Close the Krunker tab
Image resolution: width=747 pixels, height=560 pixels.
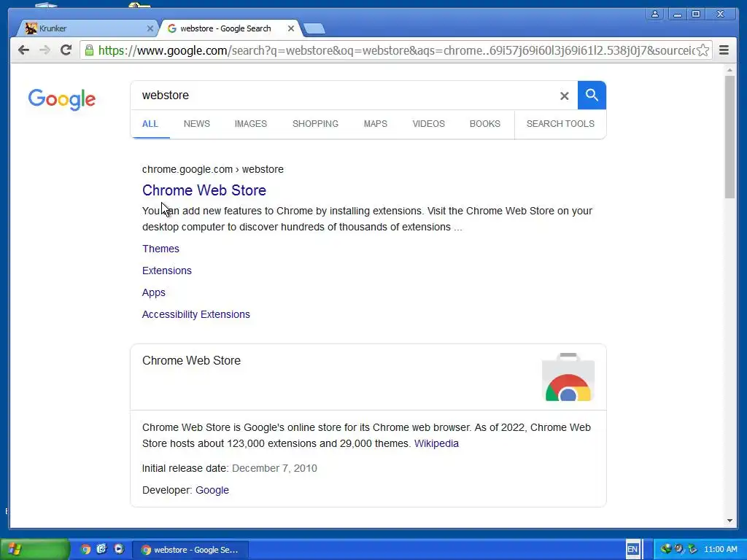[x=150, y=28]
